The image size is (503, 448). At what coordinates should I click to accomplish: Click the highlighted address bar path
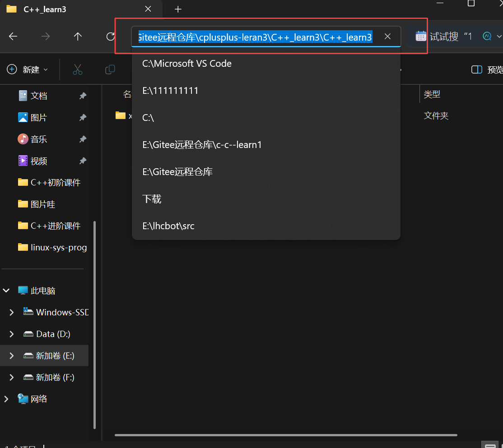point(255,37)
